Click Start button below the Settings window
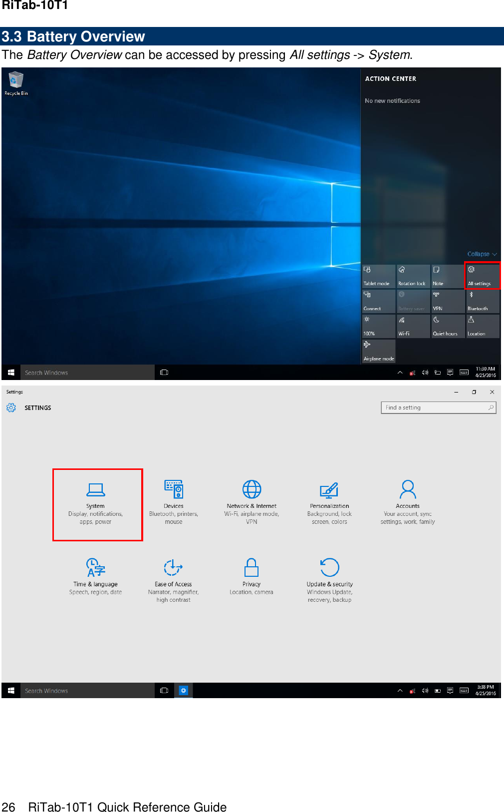504x812 pixels. 11,691
